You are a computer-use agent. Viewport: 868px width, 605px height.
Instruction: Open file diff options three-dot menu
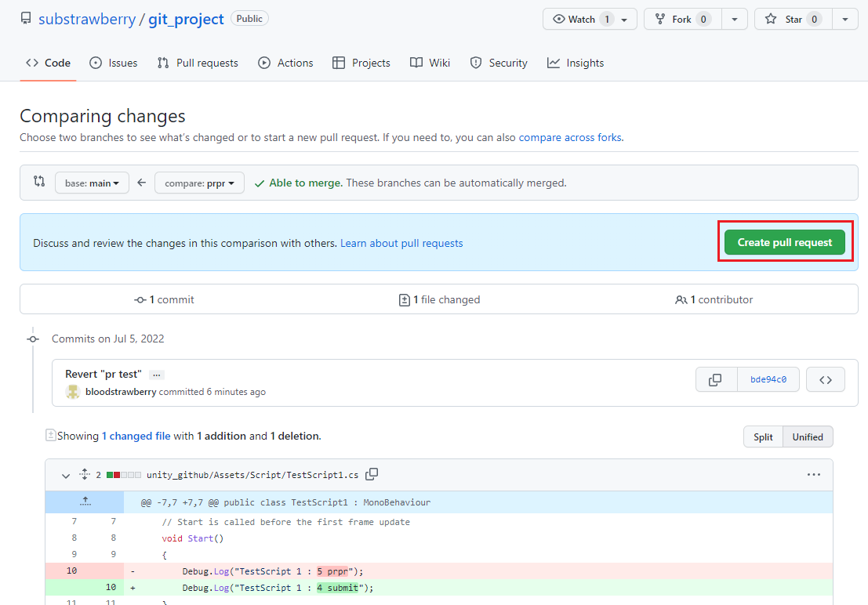[813, 474]
